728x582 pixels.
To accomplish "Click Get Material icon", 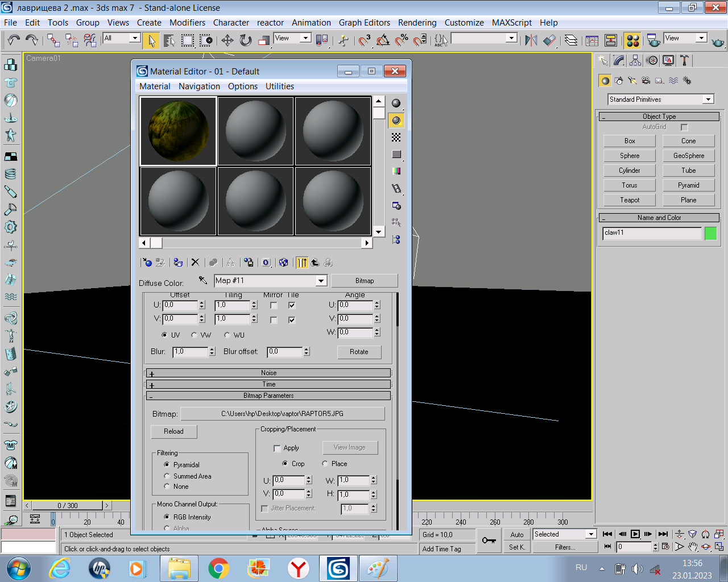I will tap(147, 262).
